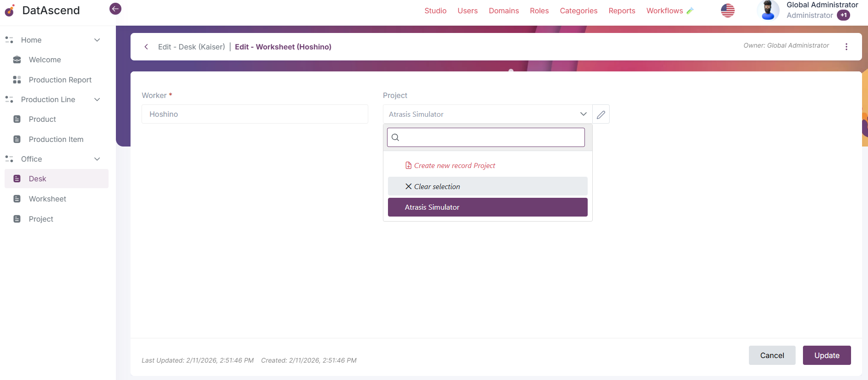This screenshot has height=380, width=868.
Task: Open the Domains menu
Action: tap(503, 11)
